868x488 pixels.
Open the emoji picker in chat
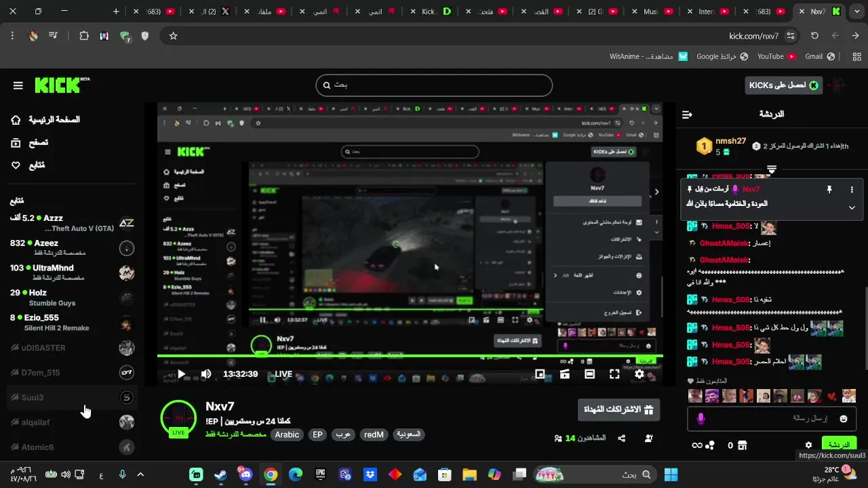pyautogui.click(x=844, y=419)
